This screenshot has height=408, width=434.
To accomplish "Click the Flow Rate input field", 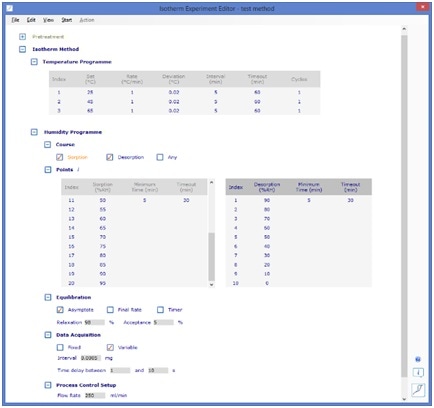I will [95, 395].
